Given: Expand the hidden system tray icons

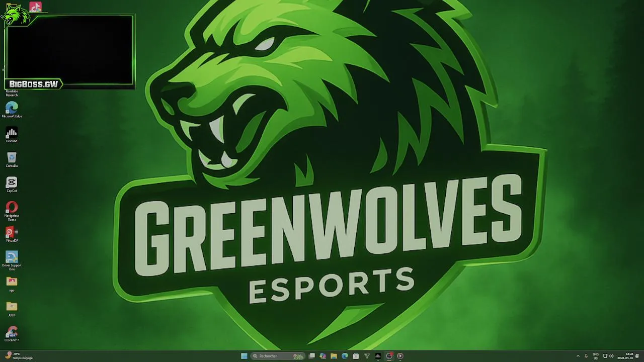Looking at the screenshot, I should 578,356.
